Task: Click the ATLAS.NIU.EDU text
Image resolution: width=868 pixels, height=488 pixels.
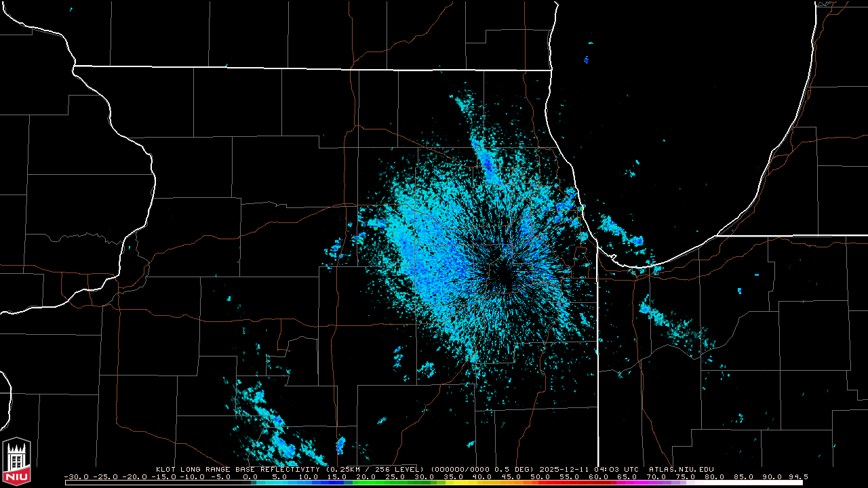Action: point(682,469)
